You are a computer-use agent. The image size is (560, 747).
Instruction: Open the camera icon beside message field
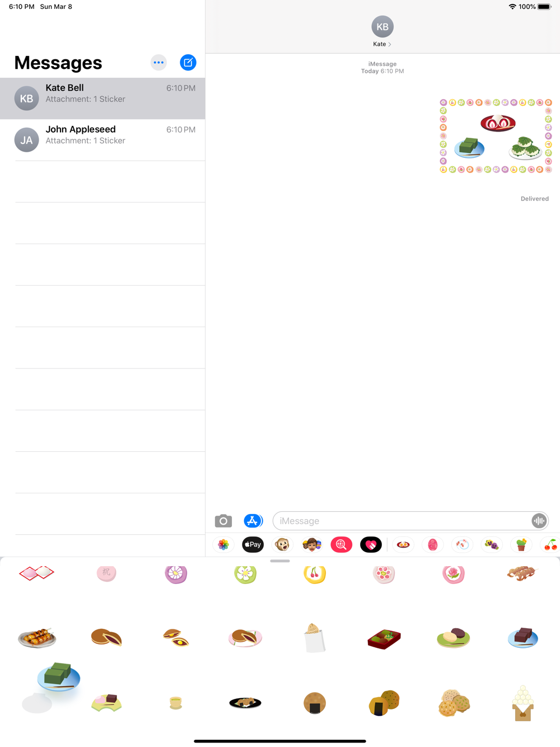click(223, 521)
